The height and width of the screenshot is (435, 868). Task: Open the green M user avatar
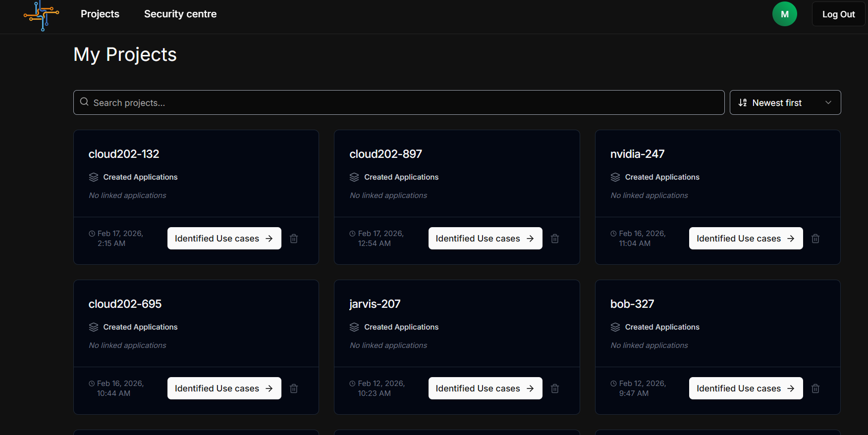[x=784, y=14]
